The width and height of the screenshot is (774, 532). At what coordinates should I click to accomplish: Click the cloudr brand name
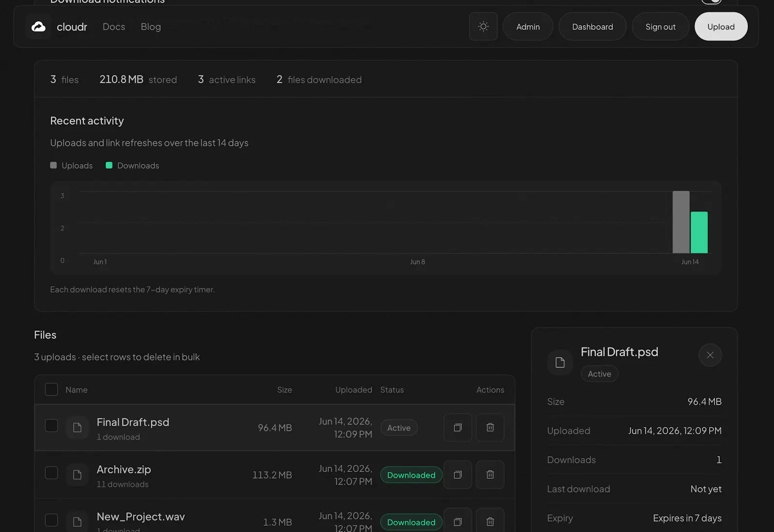click(72, 27)
